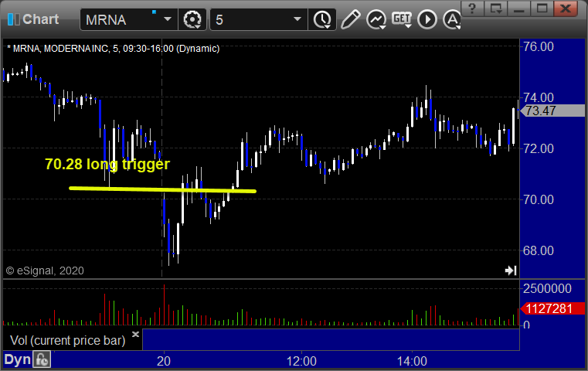Viewport: 588px width, 371px height.
Task: Click the 72.00 price axis label
Action: (x=538, y=148)
